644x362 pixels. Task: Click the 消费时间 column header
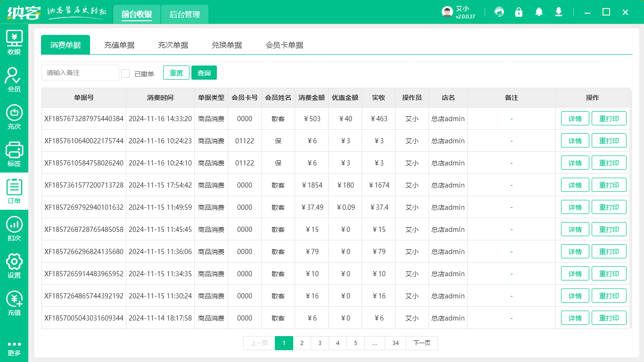click(x=160, y=98)
